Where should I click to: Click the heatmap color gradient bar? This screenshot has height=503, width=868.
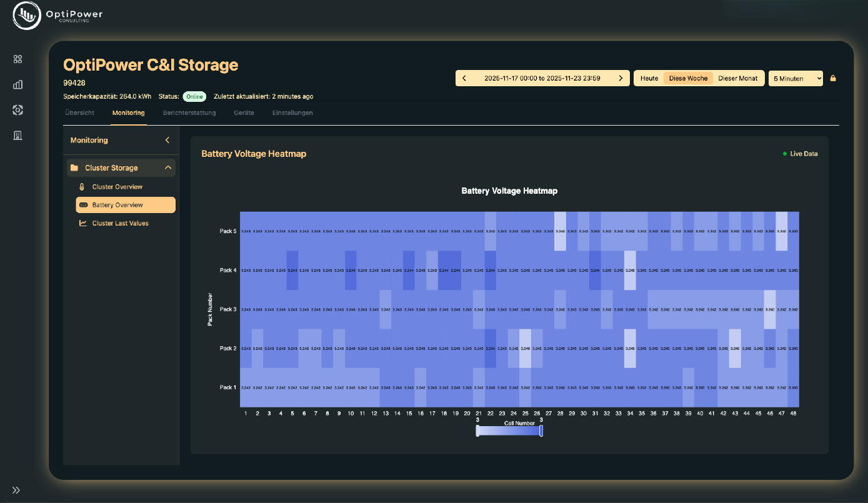pyautogui.click(x=509, y=431)
